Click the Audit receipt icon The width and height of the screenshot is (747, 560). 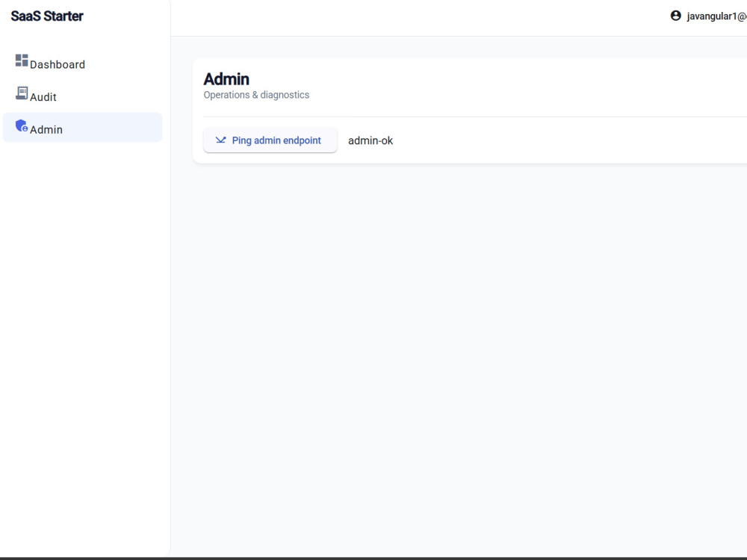[22, 93]
